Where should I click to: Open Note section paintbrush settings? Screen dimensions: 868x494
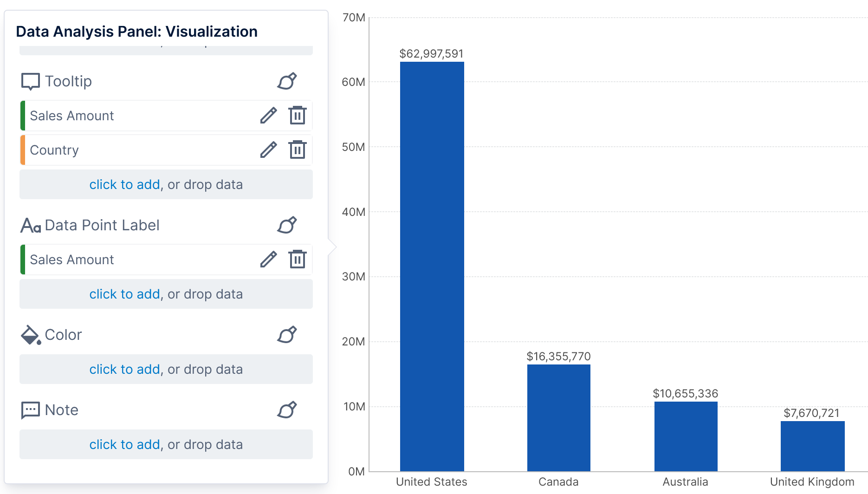coord(287,410)
